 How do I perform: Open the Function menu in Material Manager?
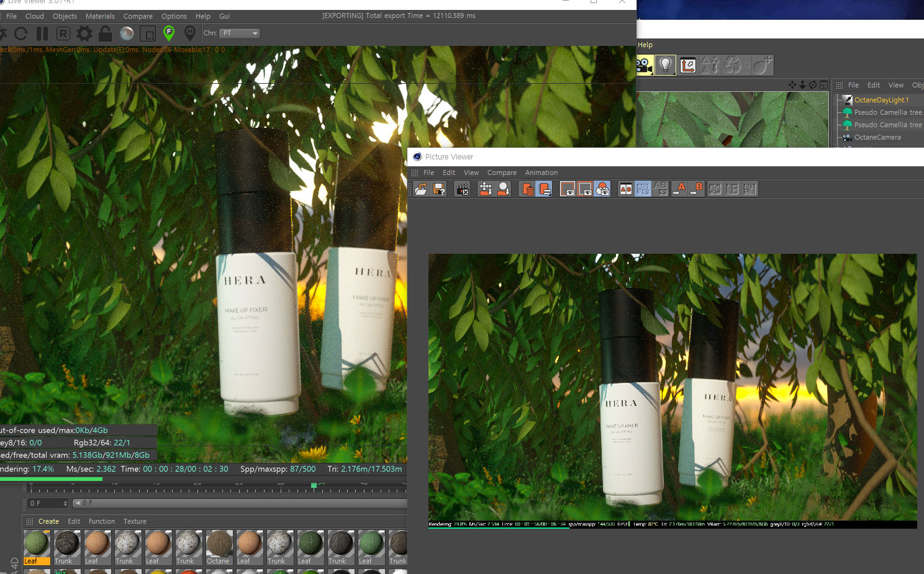[102, 521]
